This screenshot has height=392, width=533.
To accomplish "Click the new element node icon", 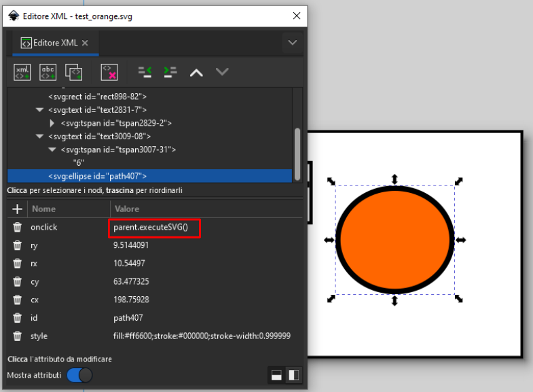I will pos(22,71).
